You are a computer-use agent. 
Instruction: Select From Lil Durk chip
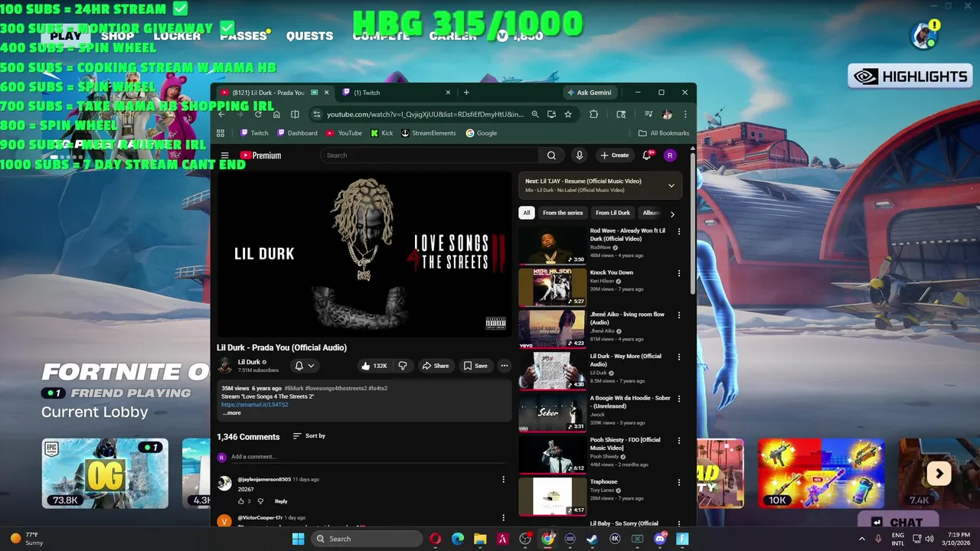pos(612,213)
